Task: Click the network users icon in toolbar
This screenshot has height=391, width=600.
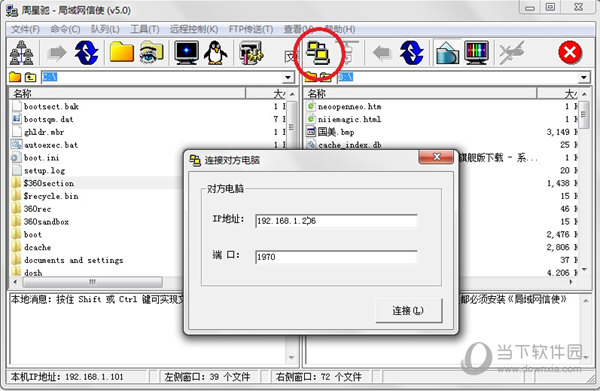Action: (x=22, y=53)
